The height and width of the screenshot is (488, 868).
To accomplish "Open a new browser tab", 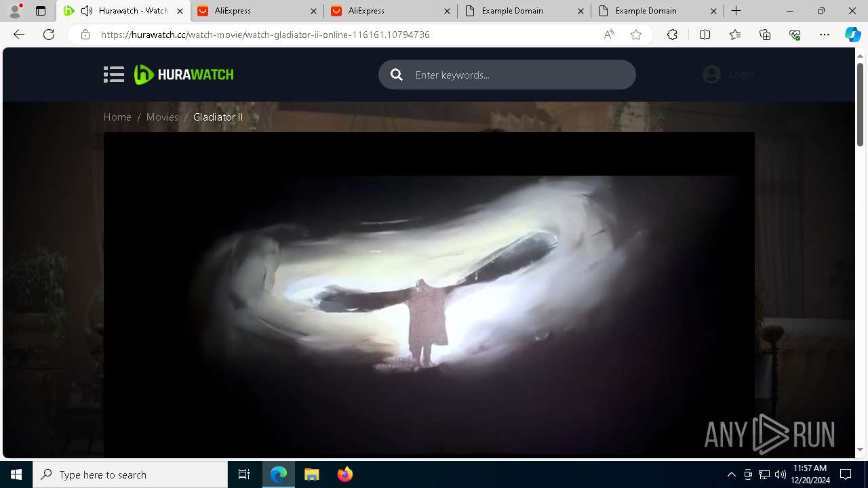I will (736, 11).
